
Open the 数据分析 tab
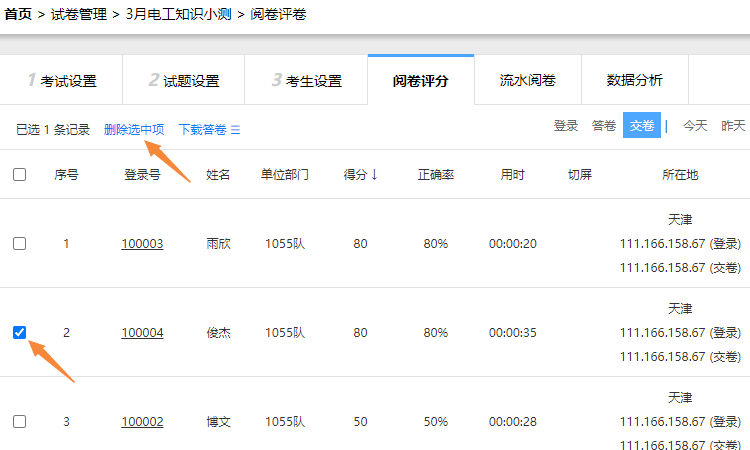pos(635,80)
